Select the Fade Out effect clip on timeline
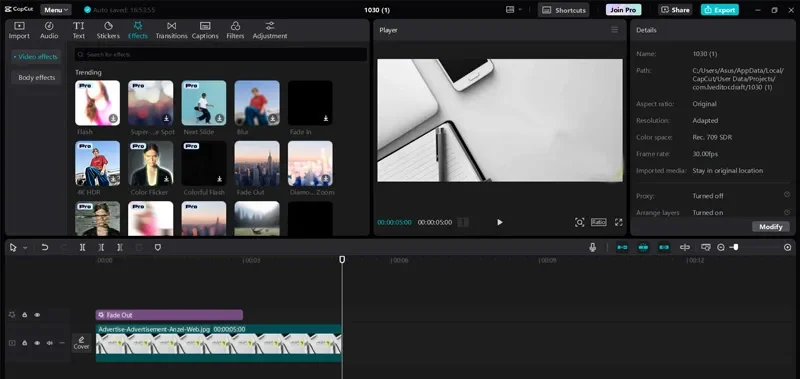The width and height of the screenshot is (800, 379). 169,315
